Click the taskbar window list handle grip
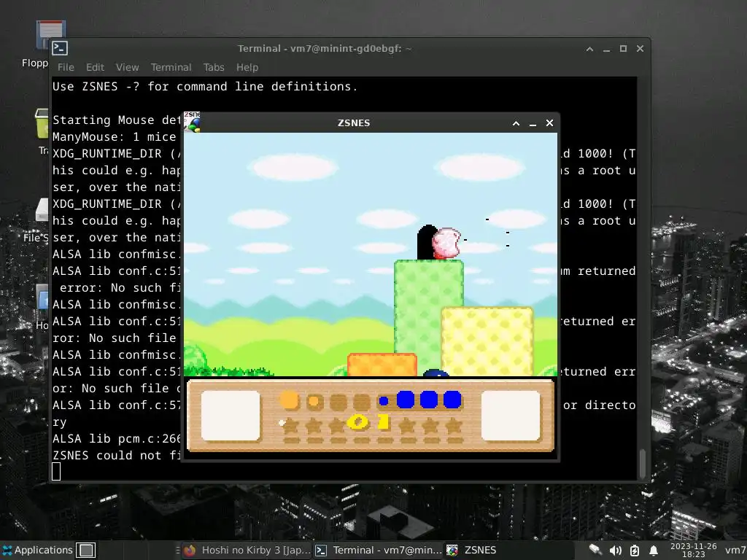Screen dimensions: 747x560 178,550
